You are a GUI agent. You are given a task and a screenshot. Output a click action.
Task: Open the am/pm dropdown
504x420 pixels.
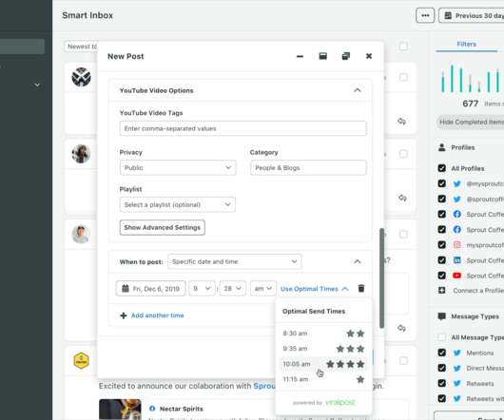coord(262,288)
